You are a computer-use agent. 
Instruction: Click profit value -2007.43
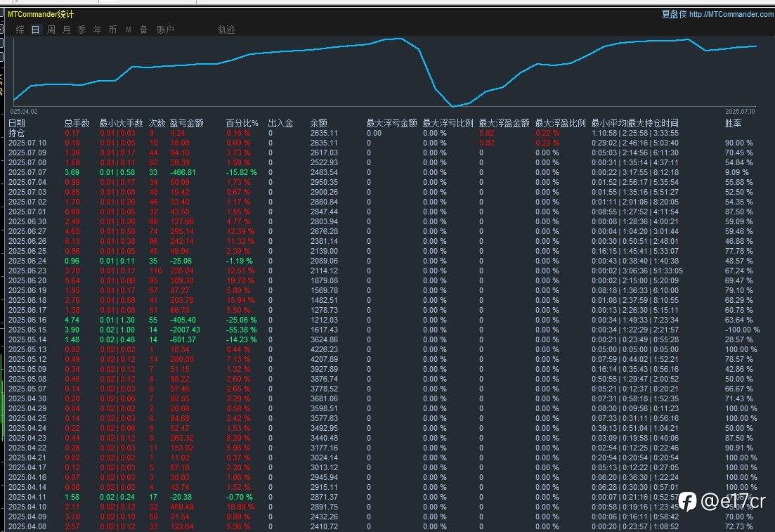tap(185, 330)
